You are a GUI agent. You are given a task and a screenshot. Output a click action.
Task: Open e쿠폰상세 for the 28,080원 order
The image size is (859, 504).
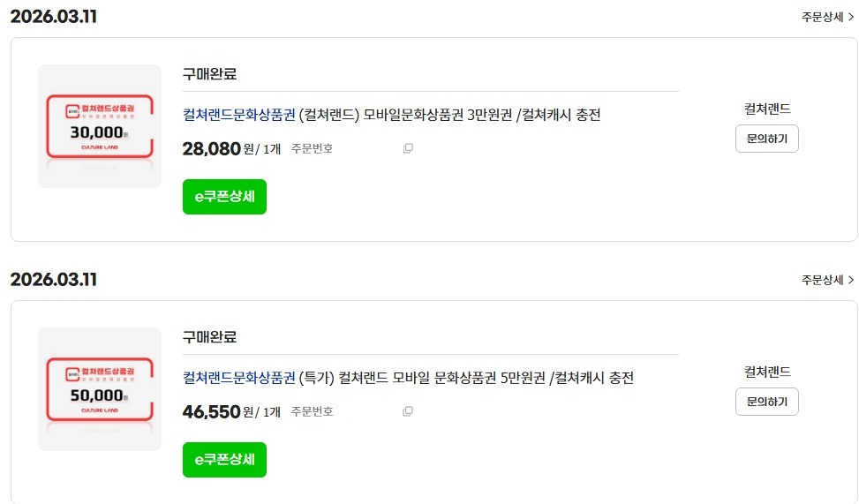pos(224,197)
